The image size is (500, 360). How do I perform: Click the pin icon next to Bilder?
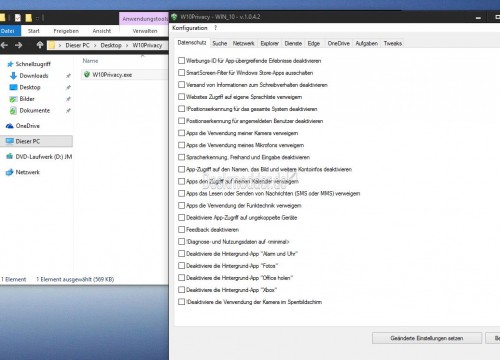[x=68, y=99]
